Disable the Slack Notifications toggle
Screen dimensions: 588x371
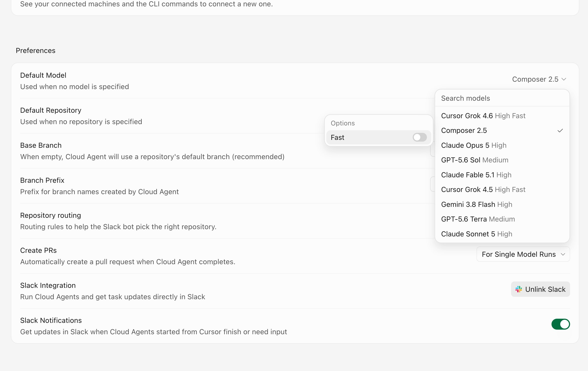(x=560, y=324)
